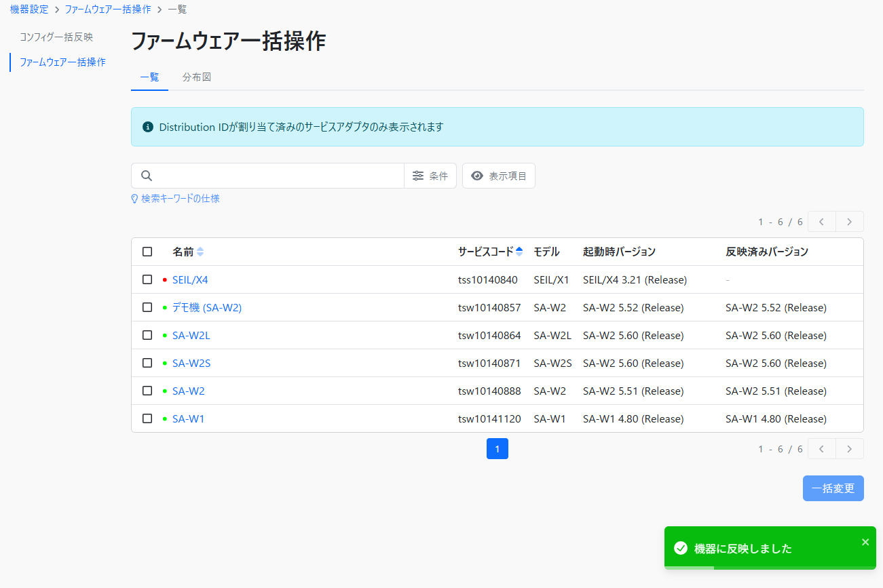The image size is (883, 588).
Task: Click the green status dot for SA-W2L
Action: pyautogui.click(x=165, y=336)
